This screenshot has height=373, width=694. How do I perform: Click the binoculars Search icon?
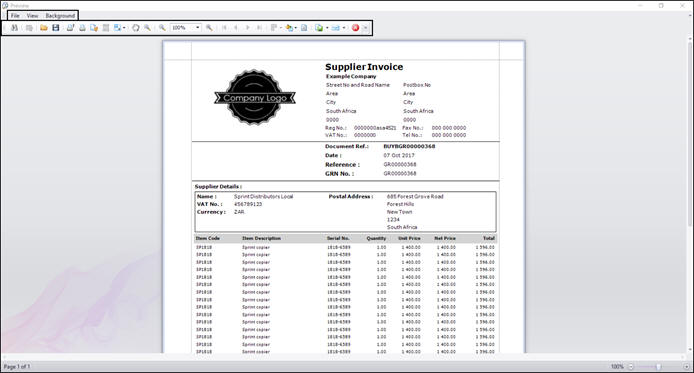tap(15, 27)
